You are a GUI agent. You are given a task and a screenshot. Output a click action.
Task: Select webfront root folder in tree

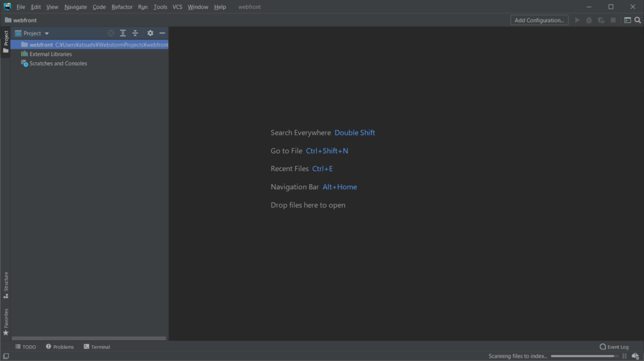[x=89, y=45]
